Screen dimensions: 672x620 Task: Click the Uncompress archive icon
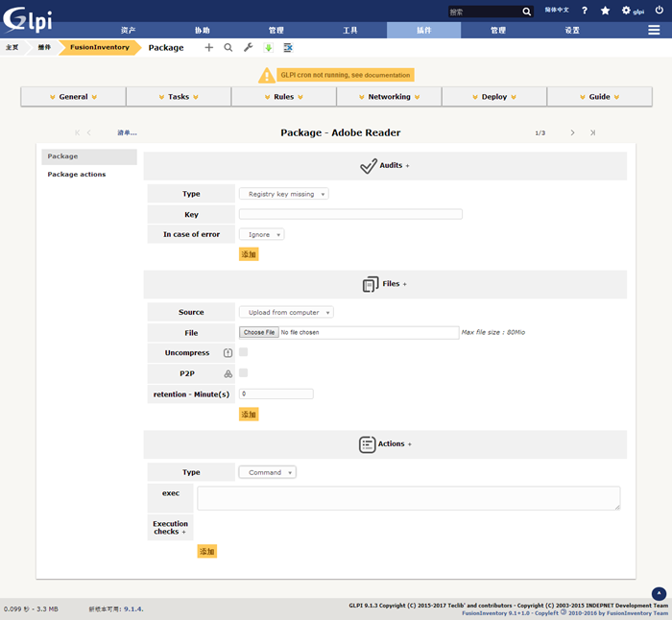coord(228,352)
